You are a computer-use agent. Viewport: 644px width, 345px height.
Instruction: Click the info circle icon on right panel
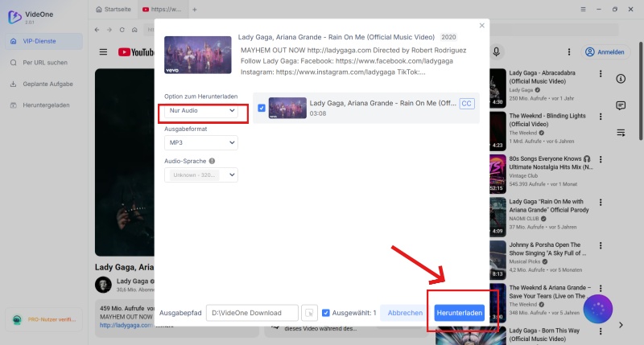621,79
